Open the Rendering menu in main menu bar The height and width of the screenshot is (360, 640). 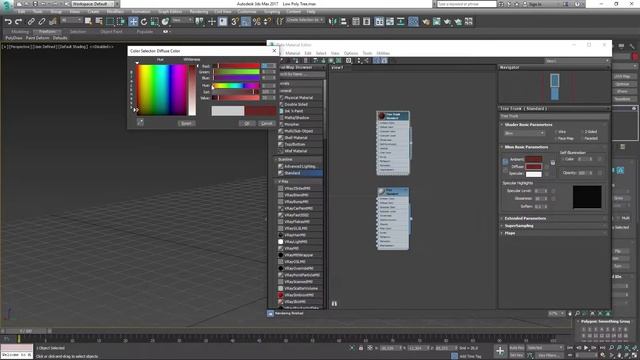point(199,12)
